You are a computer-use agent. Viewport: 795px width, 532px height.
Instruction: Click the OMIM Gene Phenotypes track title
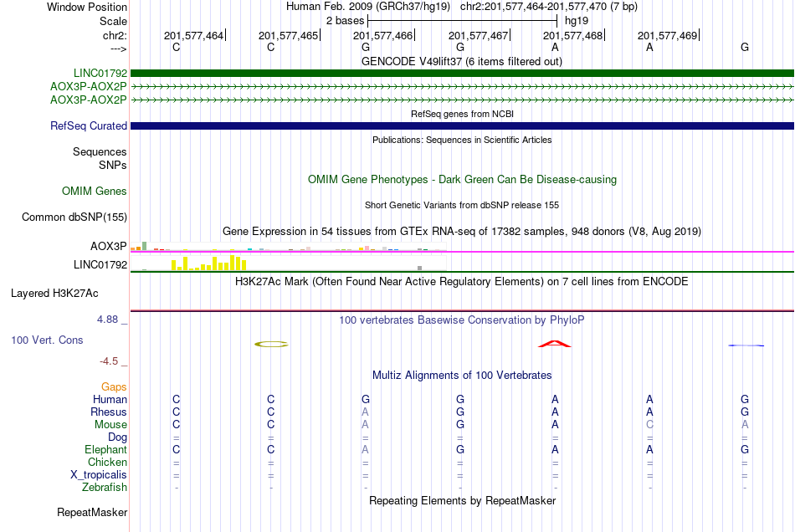tap(462, 179)
